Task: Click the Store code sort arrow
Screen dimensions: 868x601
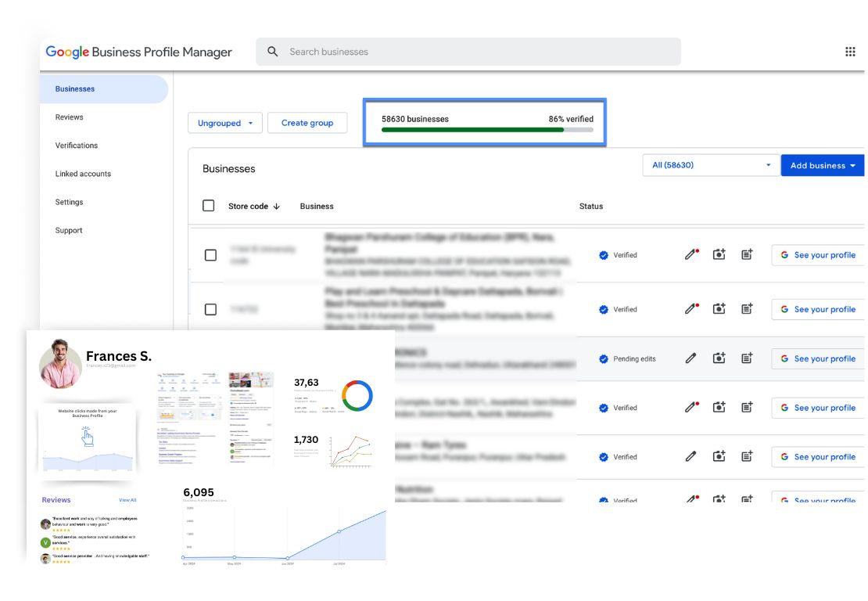Action: pos(276,206)
